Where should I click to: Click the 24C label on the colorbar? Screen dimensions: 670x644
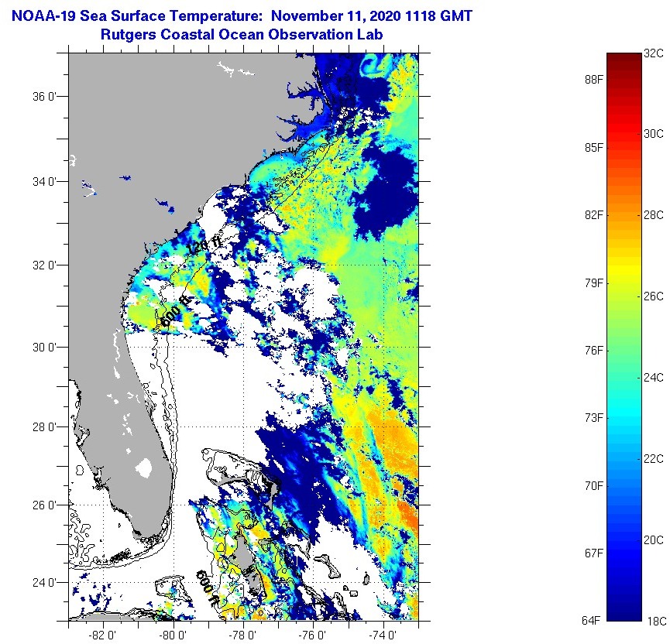pos(653,378)
